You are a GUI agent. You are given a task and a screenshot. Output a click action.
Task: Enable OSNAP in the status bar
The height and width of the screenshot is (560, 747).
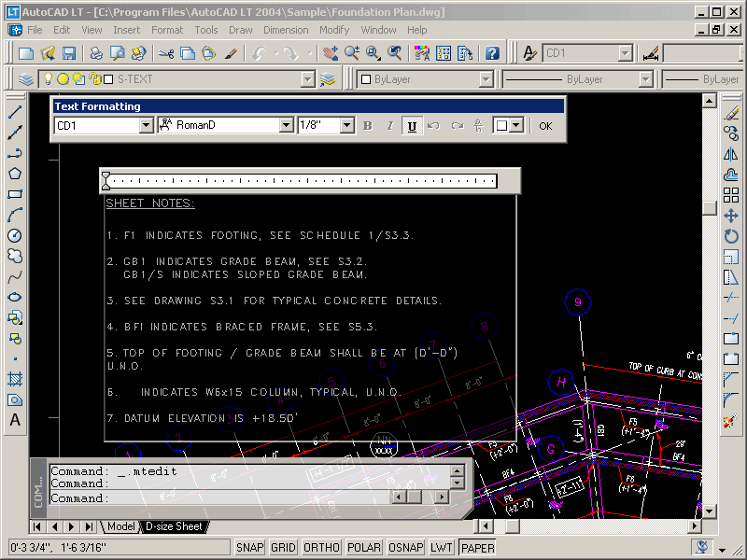pyautogui.click(x=406, y=548)
